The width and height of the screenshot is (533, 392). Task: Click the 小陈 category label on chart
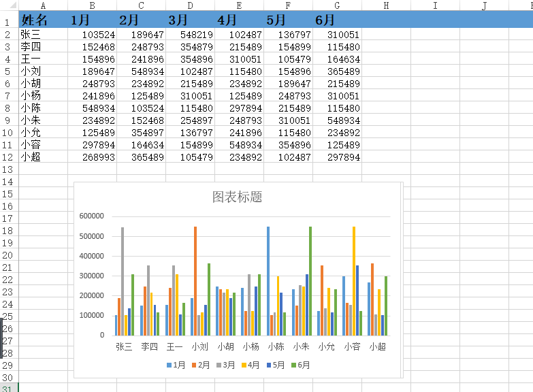pos(276,347)
